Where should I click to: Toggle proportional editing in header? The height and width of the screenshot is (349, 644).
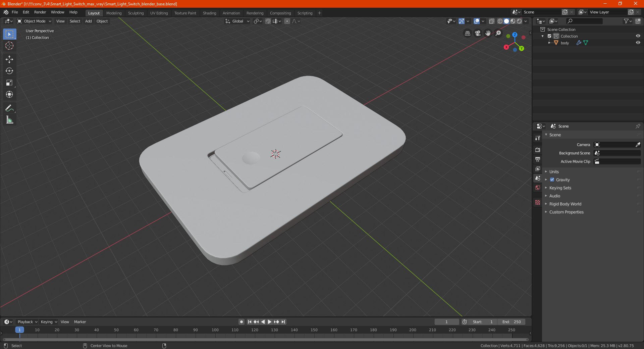pos(287,21)
